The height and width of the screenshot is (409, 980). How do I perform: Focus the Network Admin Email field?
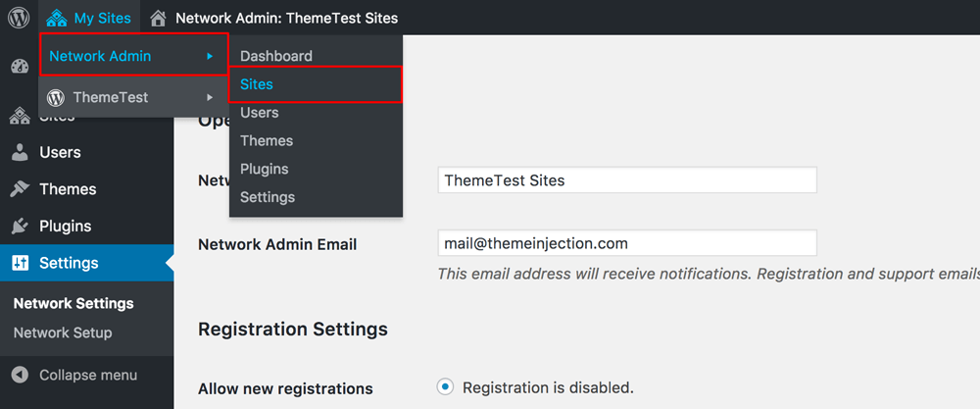coord(627,243)
